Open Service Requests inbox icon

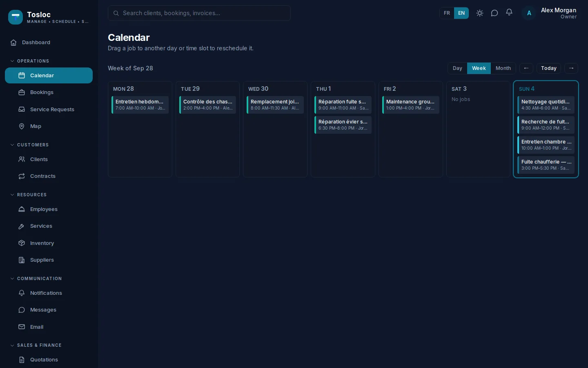pos(22,110)
